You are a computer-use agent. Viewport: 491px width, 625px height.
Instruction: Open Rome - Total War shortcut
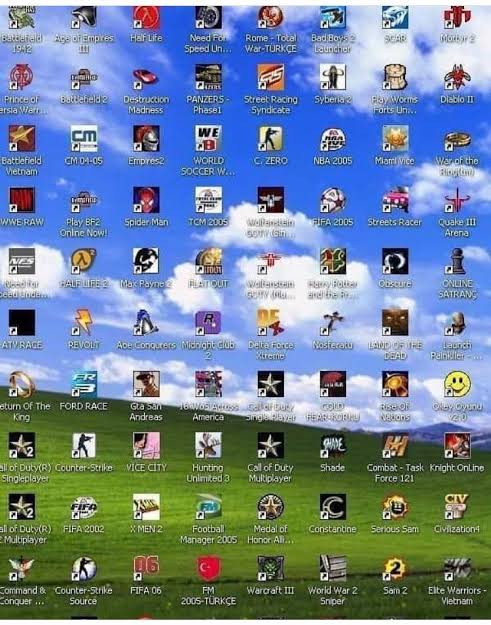271,18
